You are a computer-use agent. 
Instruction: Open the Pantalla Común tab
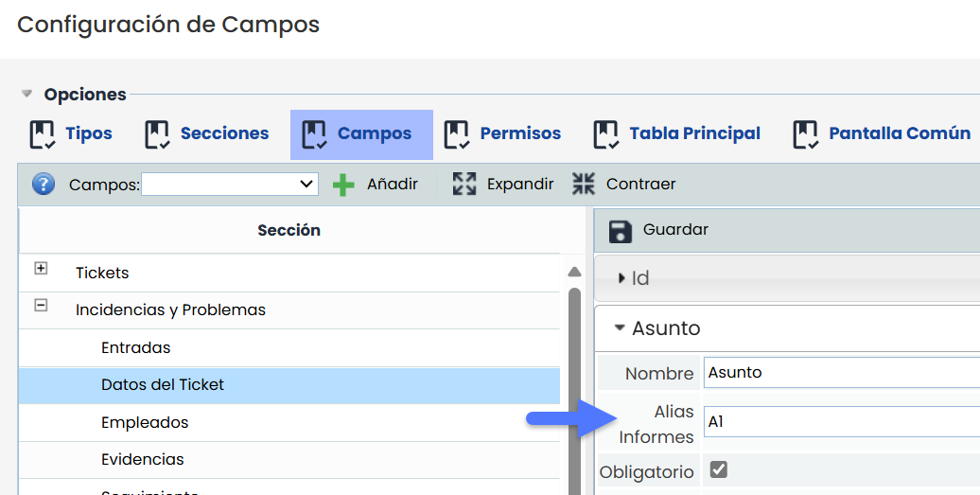coord(899,134)
